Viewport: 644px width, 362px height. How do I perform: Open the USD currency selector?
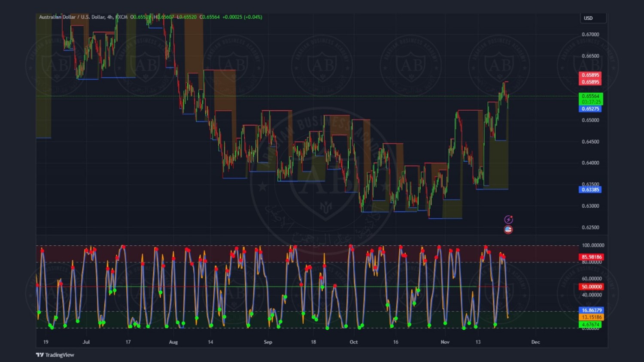click(593, 18)
